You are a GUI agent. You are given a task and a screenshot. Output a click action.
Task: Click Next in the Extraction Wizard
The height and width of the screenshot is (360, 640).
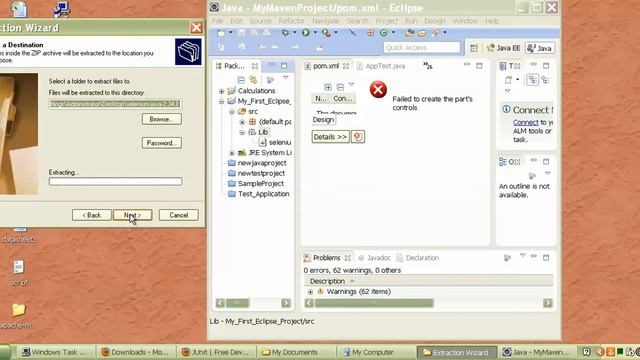(x=133, y=215)
